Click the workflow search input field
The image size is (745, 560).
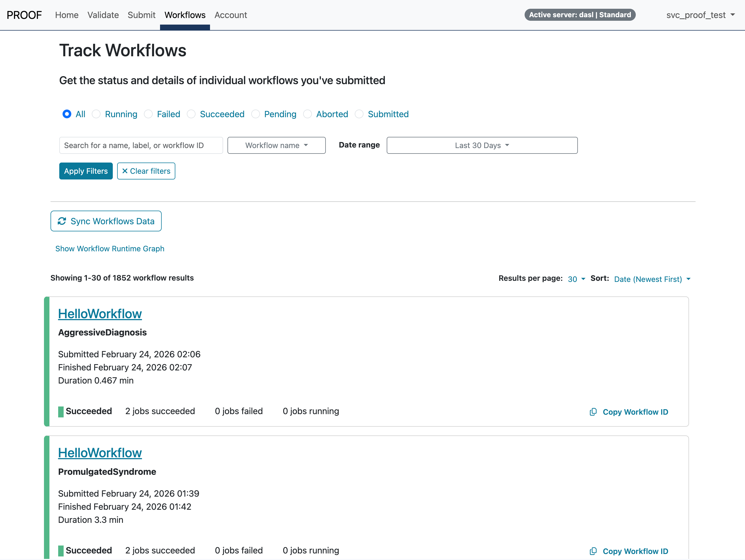click(x=141, y=145)
